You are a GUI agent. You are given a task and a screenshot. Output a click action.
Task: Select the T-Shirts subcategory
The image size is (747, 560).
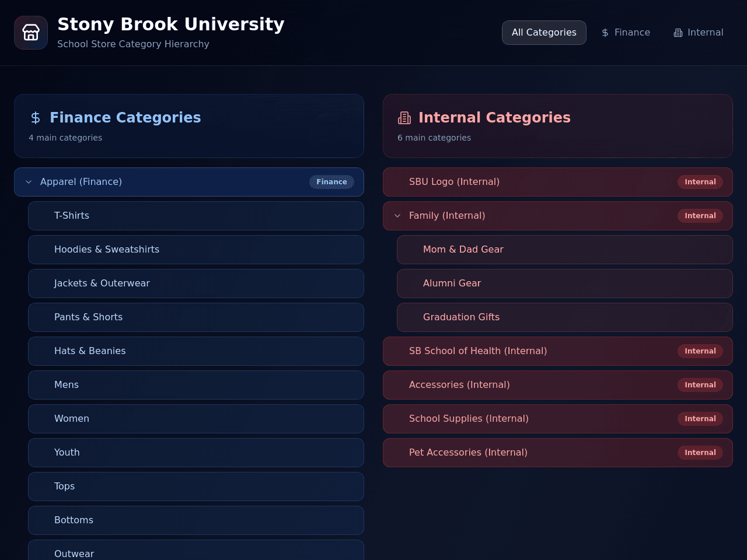196,216
